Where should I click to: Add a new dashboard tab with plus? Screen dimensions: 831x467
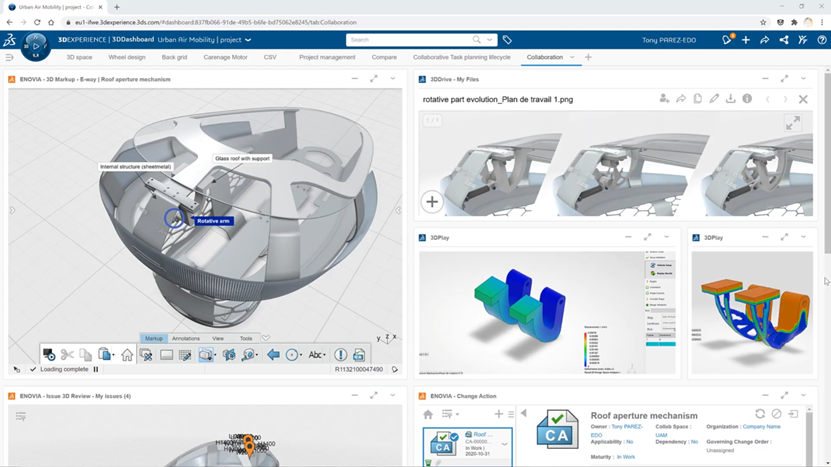pos(588,57)
